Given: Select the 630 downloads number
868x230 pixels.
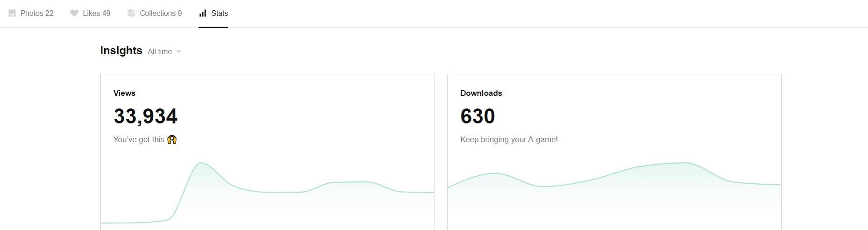Looking at the screenshot, I should [477, 116].
